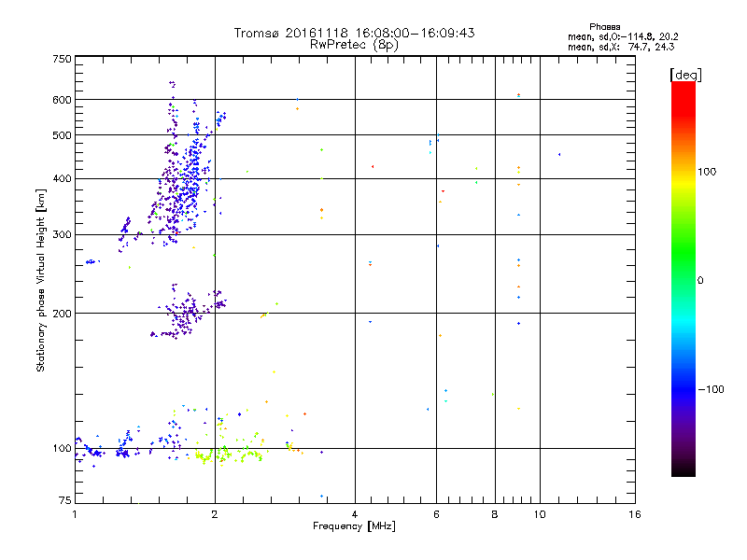
Task: Click the 'mean, sd,X: 74.7, 24.3' text
Action: pos(621,47)
